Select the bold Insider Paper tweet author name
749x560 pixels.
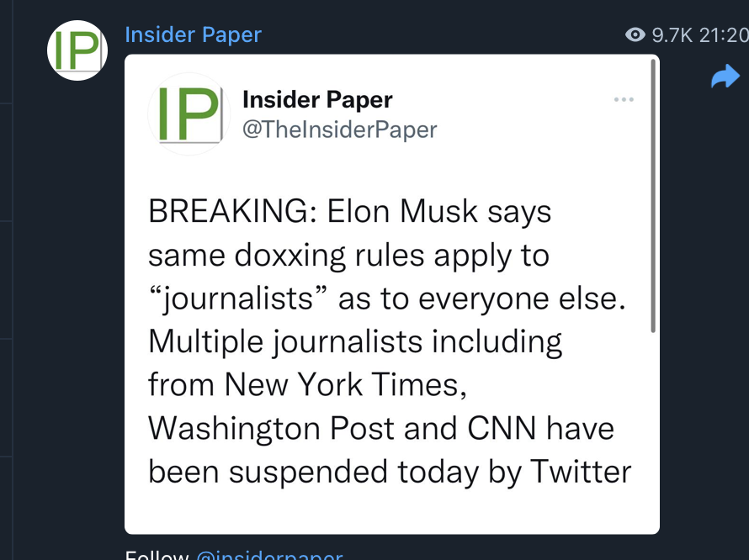[317, 99]
